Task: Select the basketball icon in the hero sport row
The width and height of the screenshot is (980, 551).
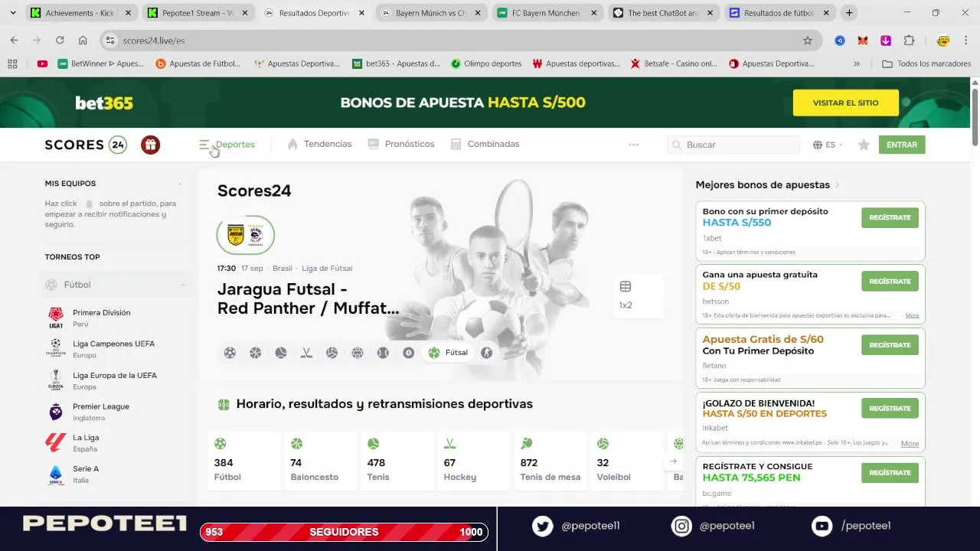Action: click(256, 353)
